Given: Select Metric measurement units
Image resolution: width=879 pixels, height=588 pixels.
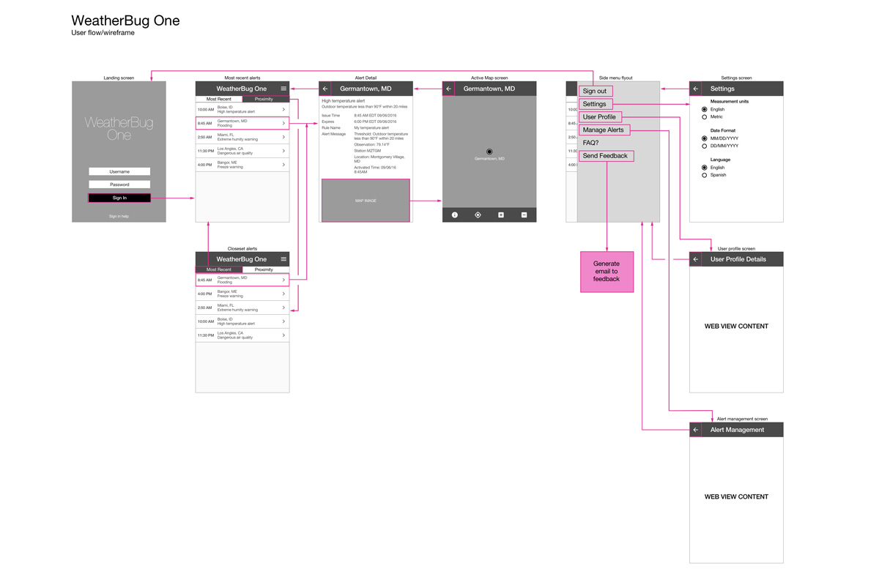Looking at the screenshot, I should click(x=705, y=116).
